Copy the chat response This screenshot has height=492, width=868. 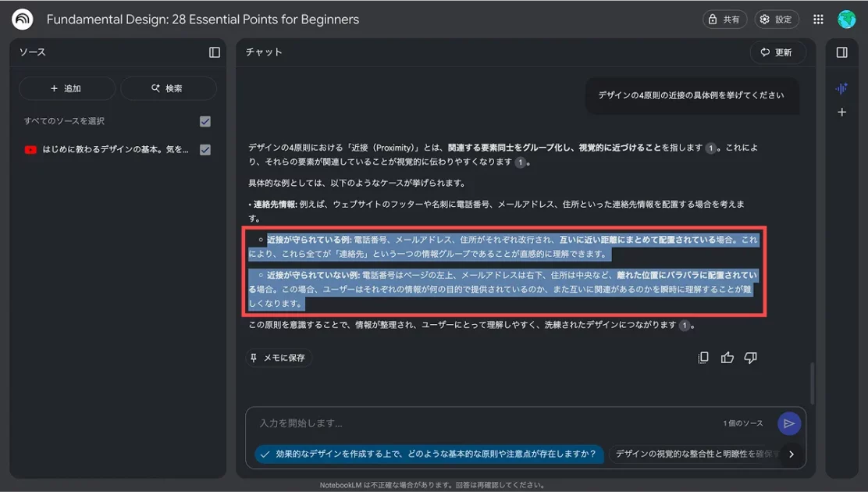click(x=703, y=358)
